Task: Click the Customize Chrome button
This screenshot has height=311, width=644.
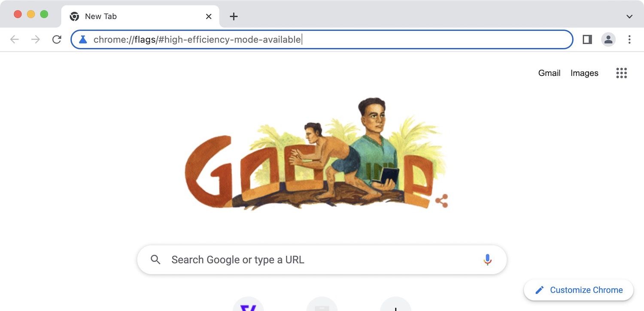Action: (579, 290)
